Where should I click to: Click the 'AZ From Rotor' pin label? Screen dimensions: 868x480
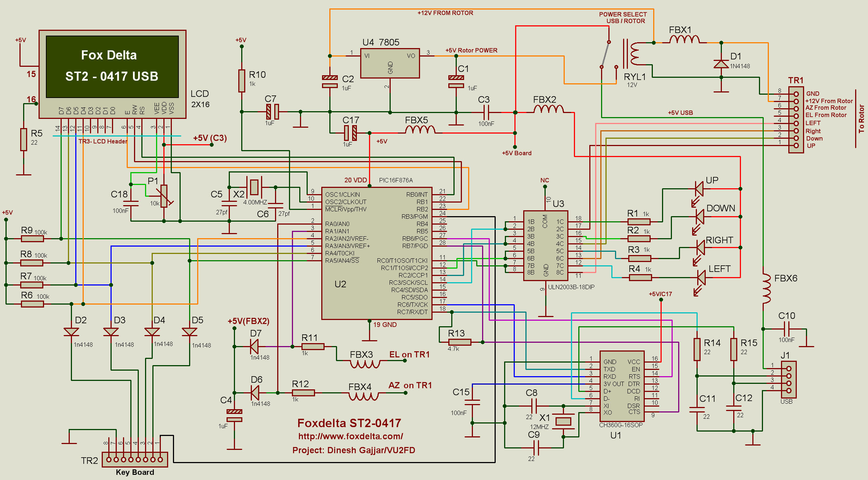click(826, 108)
